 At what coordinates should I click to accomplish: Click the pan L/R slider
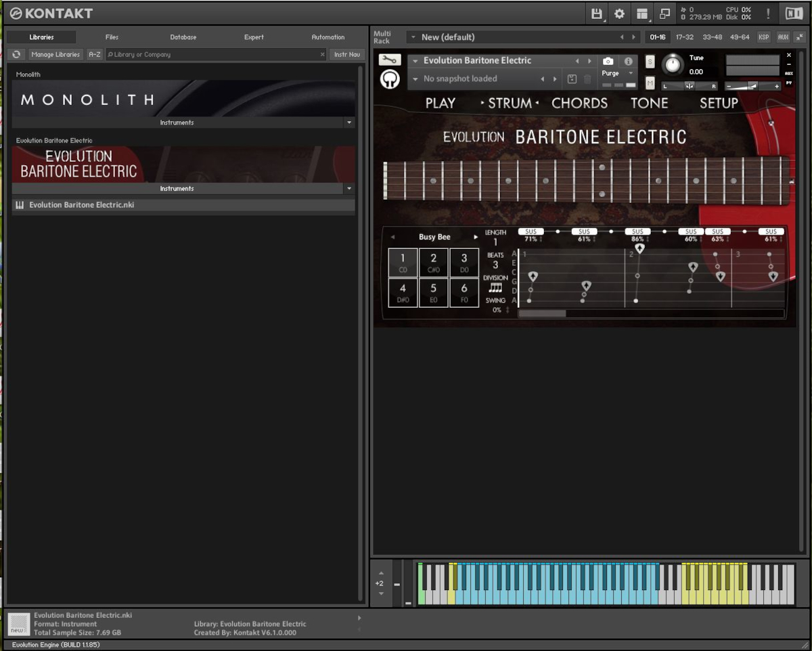point(689,86)
